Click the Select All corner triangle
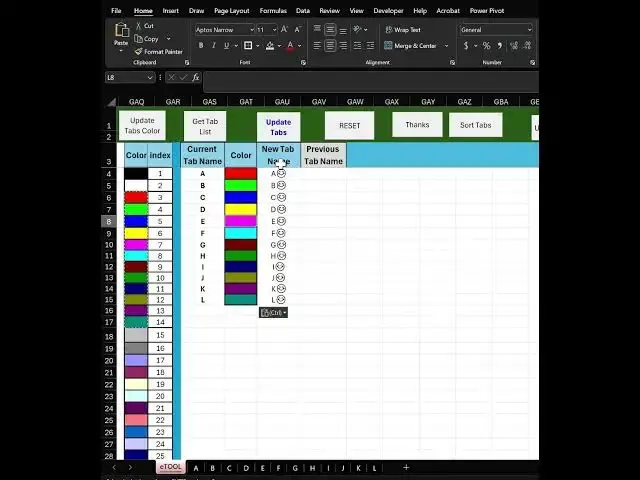The width and height of the screenshot is (640, 480). [x=111, y=102]
